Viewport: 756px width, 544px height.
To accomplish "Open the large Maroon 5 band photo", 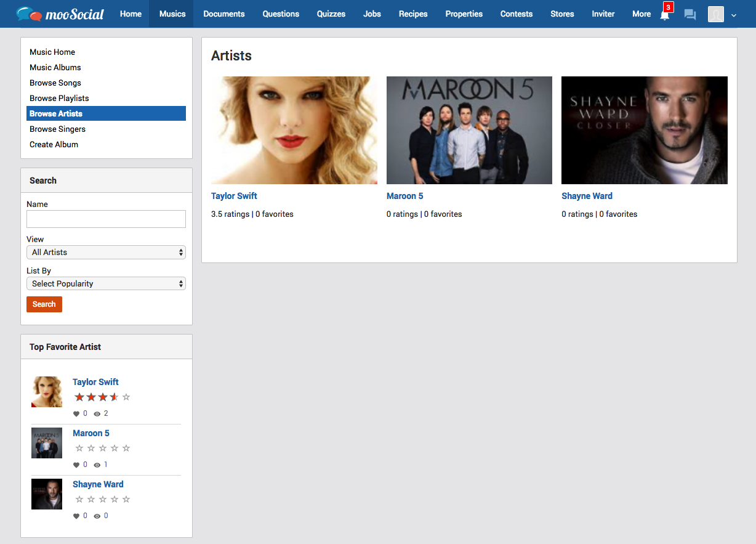I will [469, 130].
